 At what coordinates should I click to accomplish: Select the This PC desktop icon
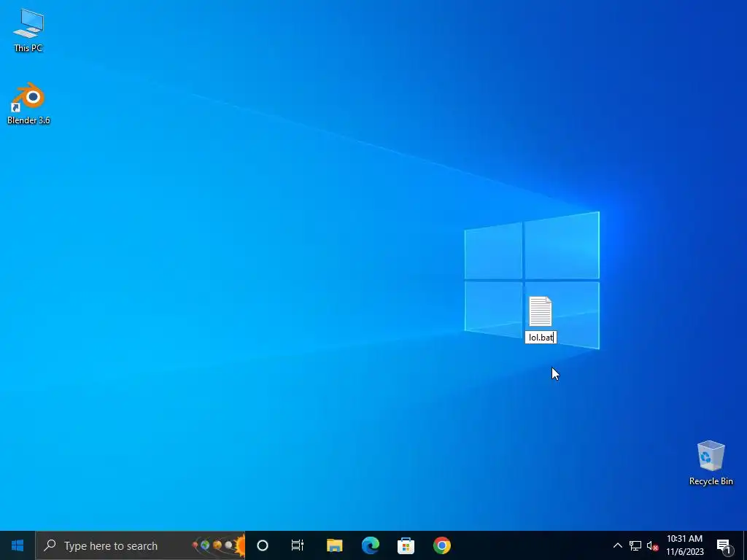pyautogui.click(x=28, y=30)
